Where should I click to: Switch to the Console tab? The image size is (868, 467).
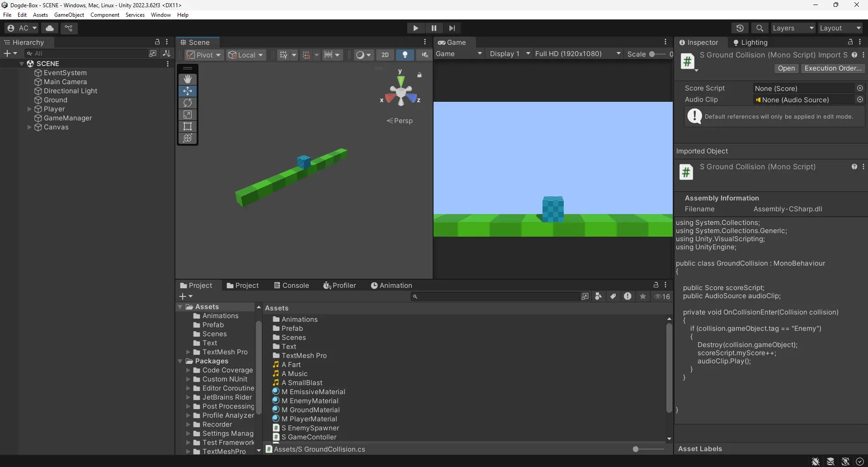point(291,286)
